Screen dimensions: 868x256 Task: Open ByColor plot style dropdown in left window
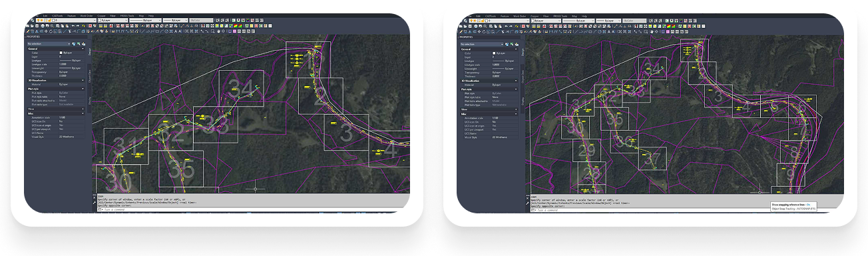point(201,20)
